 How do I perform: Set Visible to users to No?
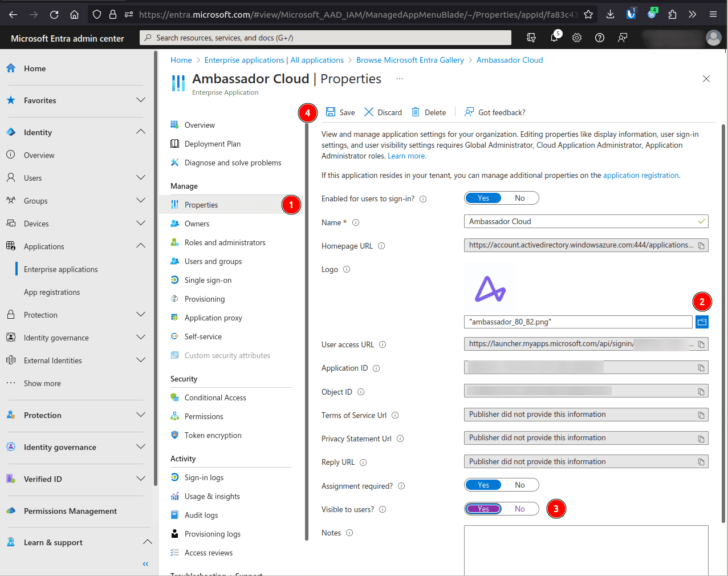[x=520, y=509]
